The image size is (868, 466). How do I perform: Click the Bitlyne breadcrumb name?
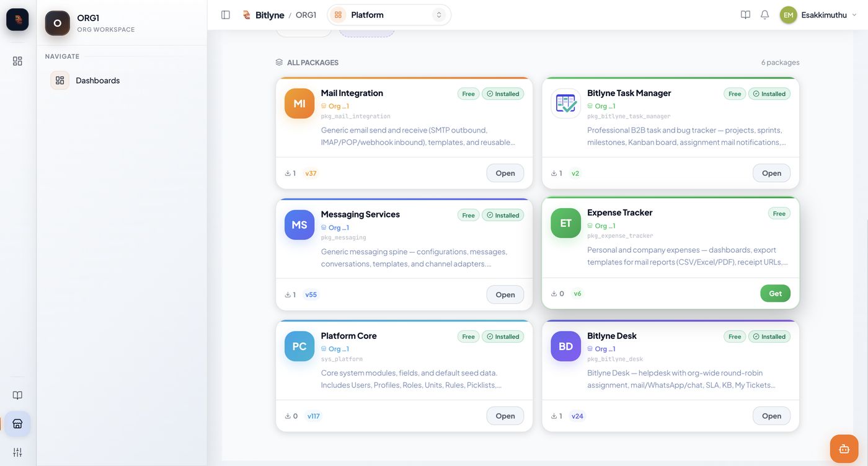click(x=270, y=15)
